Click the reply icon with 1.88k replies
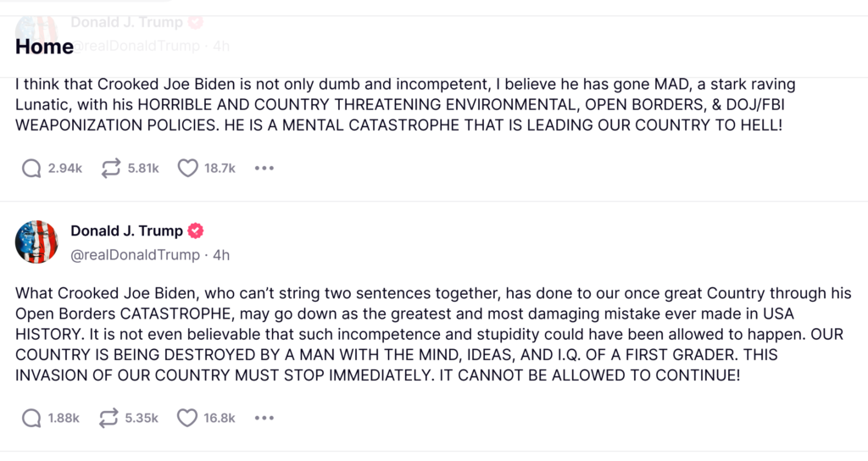Screen dimensions: 868x461 31,418
